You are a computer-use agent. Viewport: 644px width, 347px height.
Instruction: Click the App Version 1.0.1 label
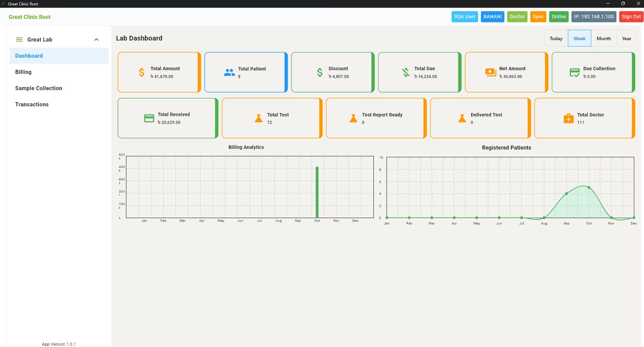pyautogui.click(x=59, y=344)
